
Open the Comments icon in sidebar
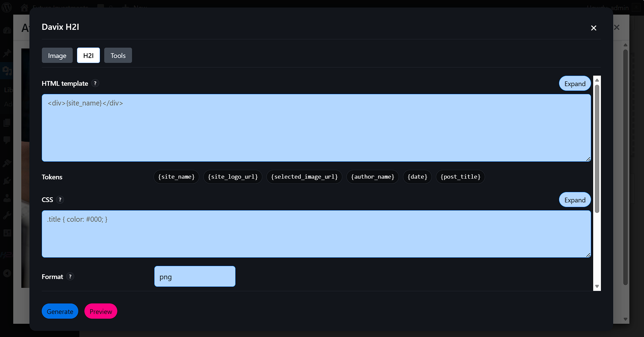pyautogui.click(x=7, y=140)
